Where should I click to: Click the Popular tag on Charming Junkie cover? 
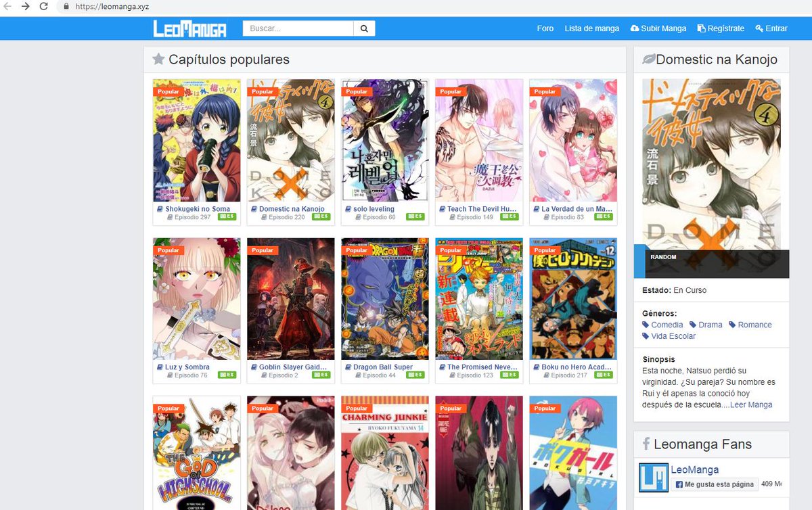click(x=357, y=409)
